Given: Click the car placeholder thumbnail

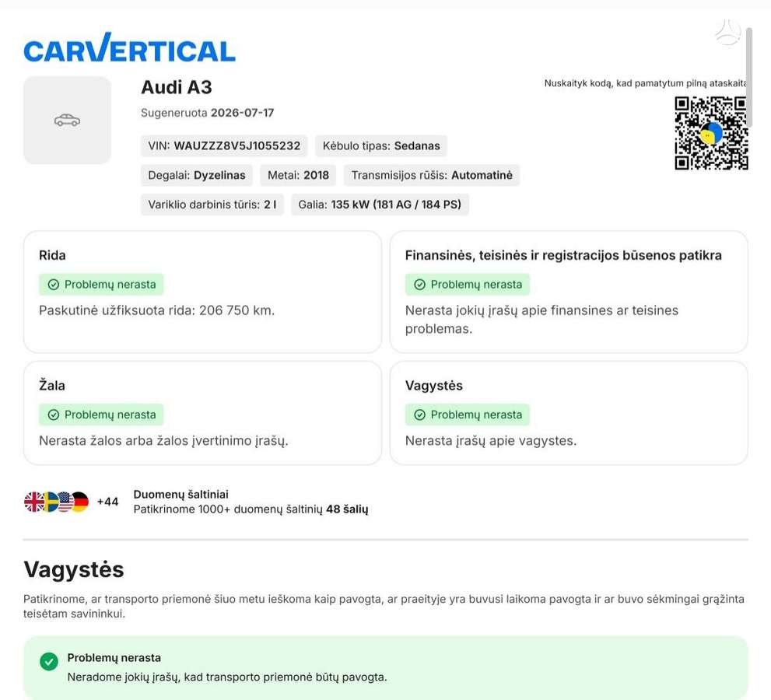Looking at the screenshot, I should (x=68, y=120).
